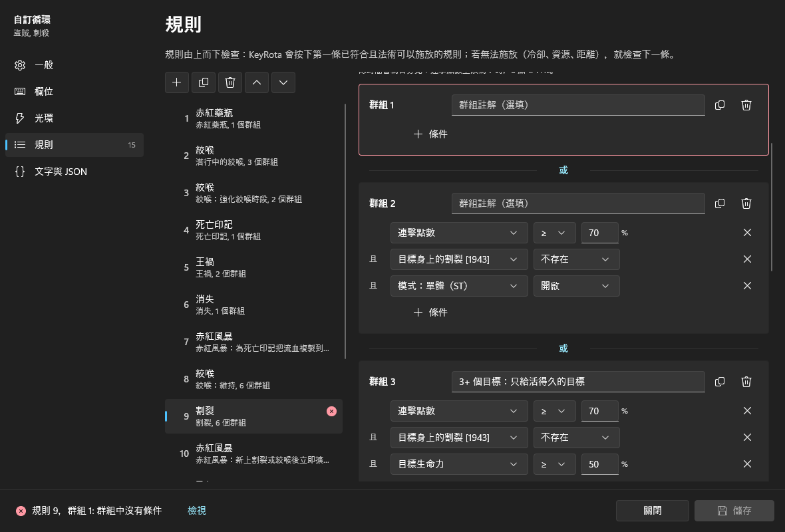Image resolution: width=785 pixels, height=532 pixels.
Task: Delete 群組 2 with trash icon
Action: [x=746, y=203]
